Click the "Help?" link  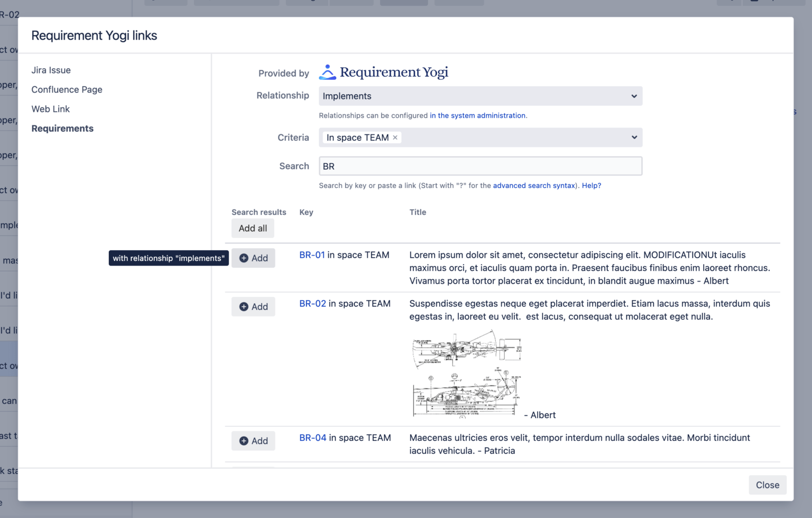pyautogui.click(x=591, y=185)
